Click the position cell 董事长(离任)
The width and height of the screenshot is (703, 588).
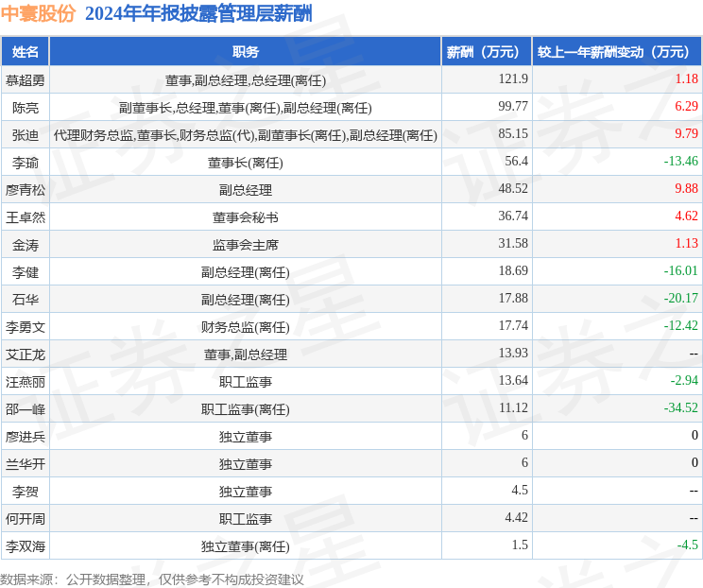(x=246, y=163)
